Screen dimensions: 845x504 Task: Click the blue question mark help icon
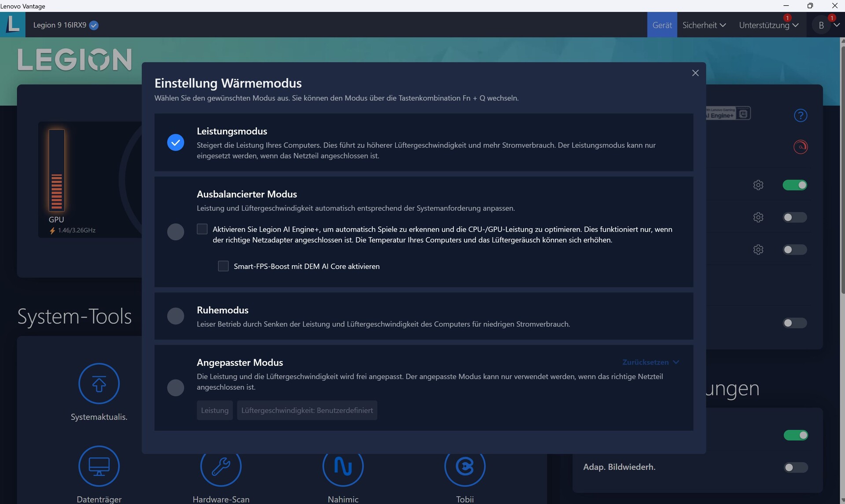click(x=800, y=115)
